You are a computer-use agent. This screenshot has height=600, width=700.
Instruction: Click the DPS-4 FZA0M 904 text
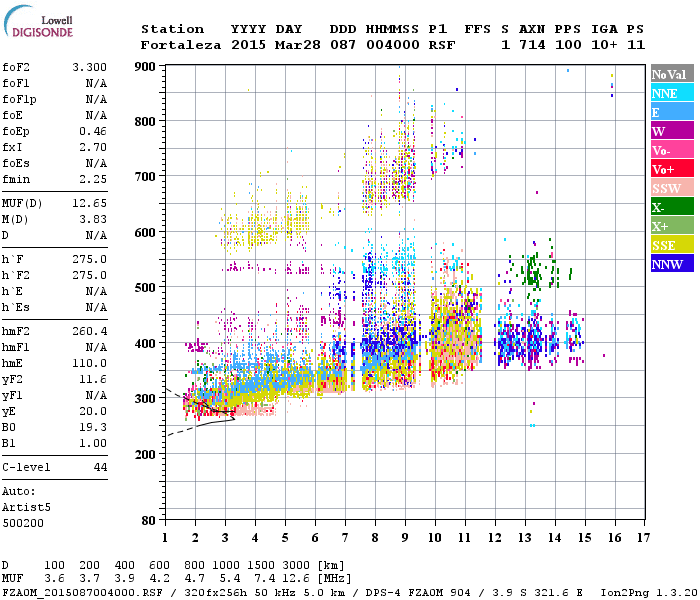point(418,593)
